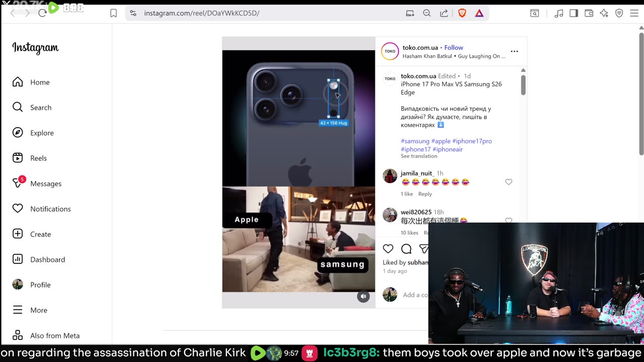Open Profile from sidebar
The height and width of the screenshot is (362, 644).
point(31,285)
